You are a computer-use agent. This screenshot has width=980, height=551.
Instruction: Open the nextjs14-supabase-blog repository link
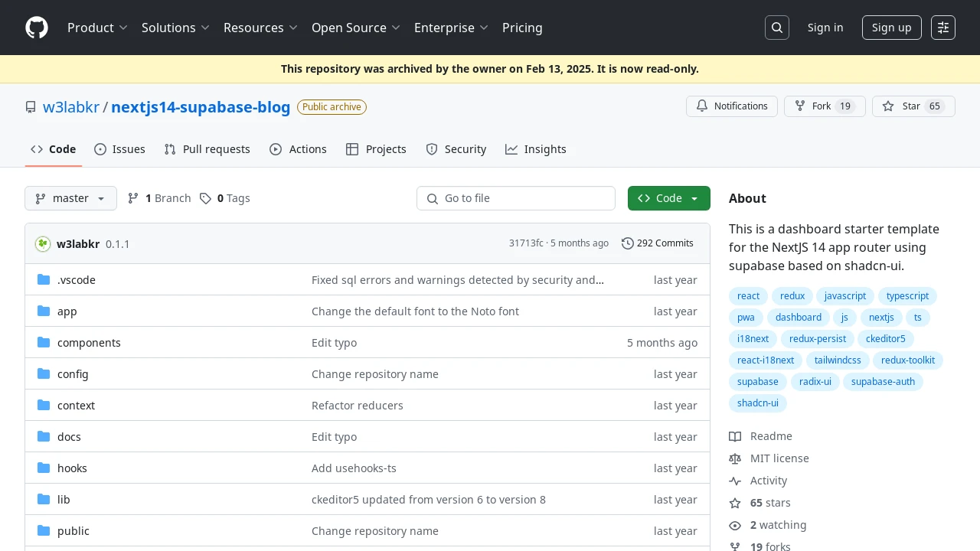201,107
